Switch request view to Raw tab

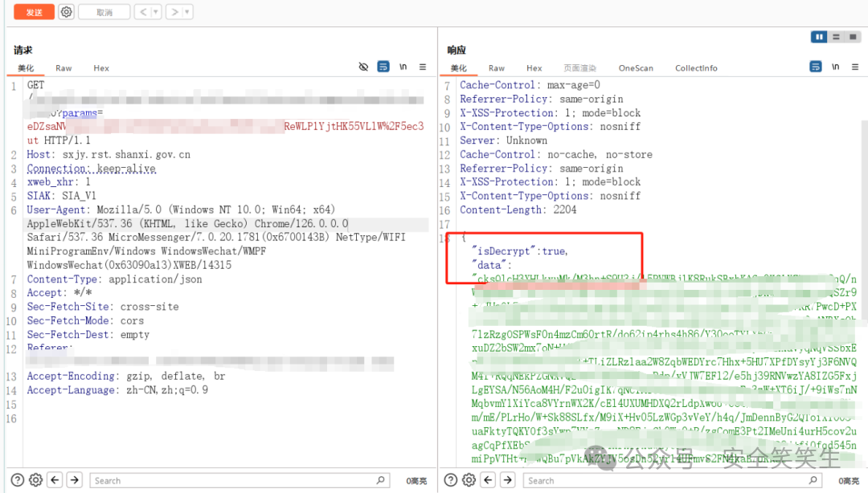[63, 68]
